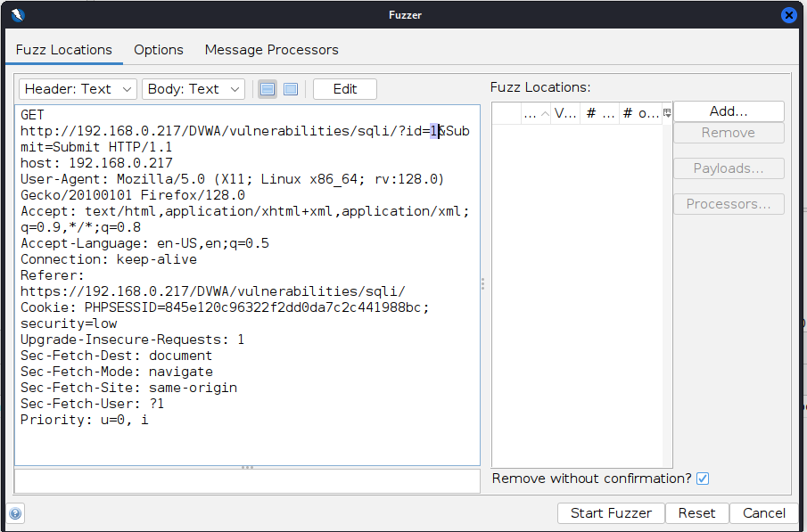Click the Start Fuzzer button
Viewport: 807px width, 532px height.
pos(611,513)
